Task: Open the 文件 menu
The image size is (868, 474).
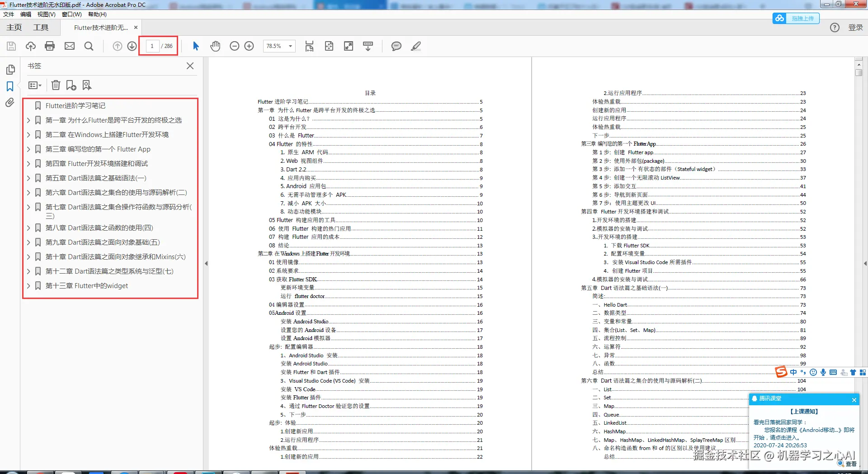Action: tap(9, 14)
